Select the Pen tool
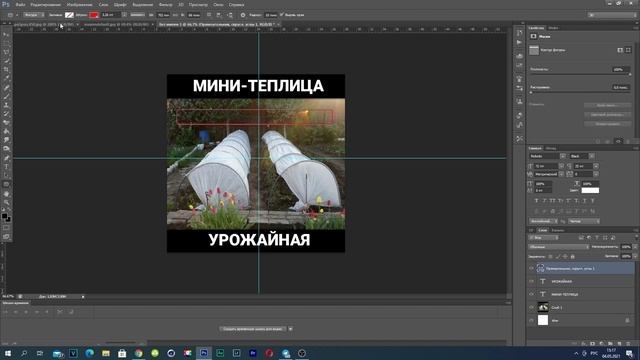The width and height of the screenshot is (640, 360). coord(6,158)
